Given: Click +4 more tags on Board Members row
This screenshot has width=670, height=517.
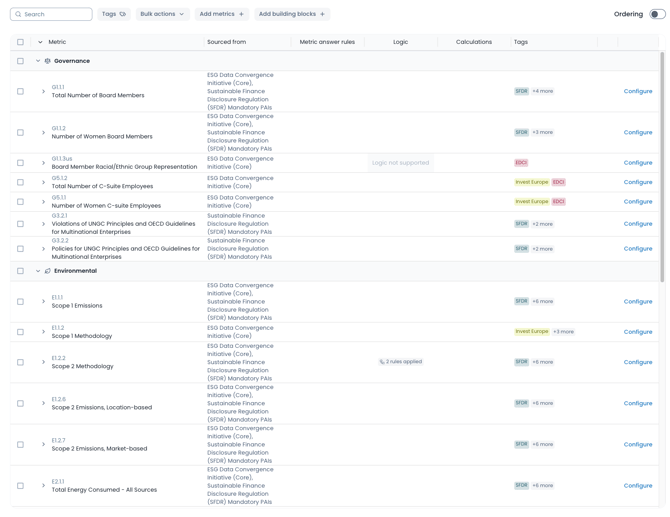Looking at the screenshot, I should pos(543,91).
